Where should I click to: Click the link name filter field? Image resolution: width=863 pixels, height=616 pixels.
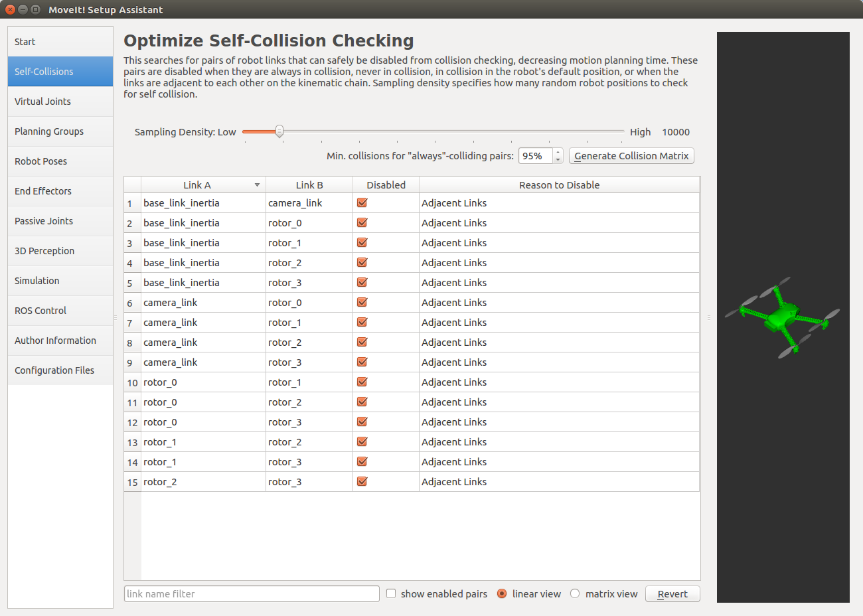click(252, 594)
